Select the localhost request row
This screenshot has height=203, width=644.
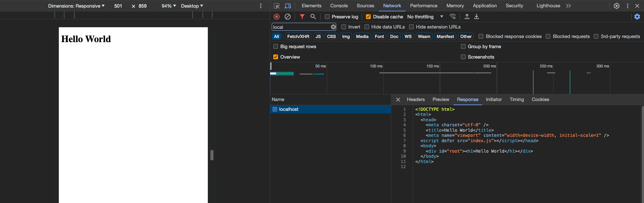click(x=331, y=109)
